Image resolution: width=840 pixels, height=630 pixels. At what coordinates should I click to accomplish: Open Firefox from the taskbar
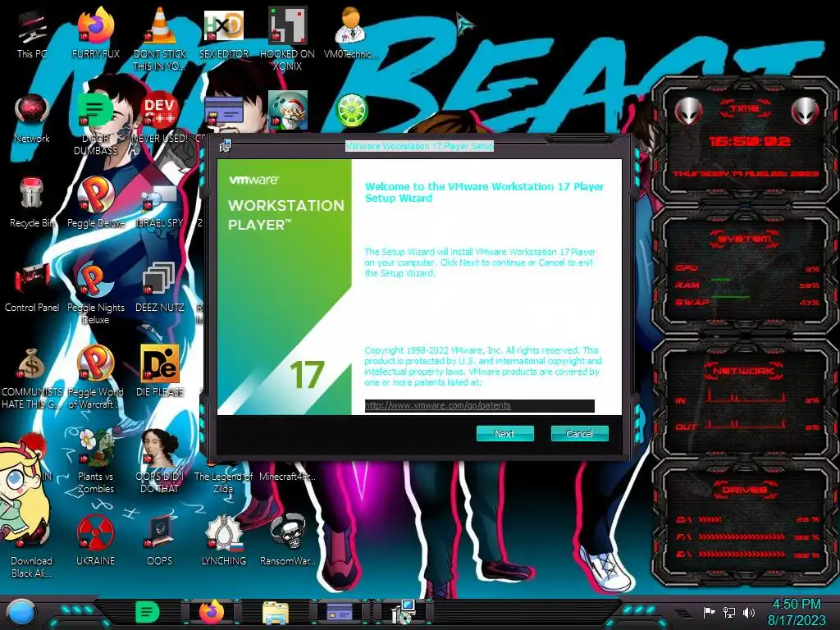click(212, 612)
